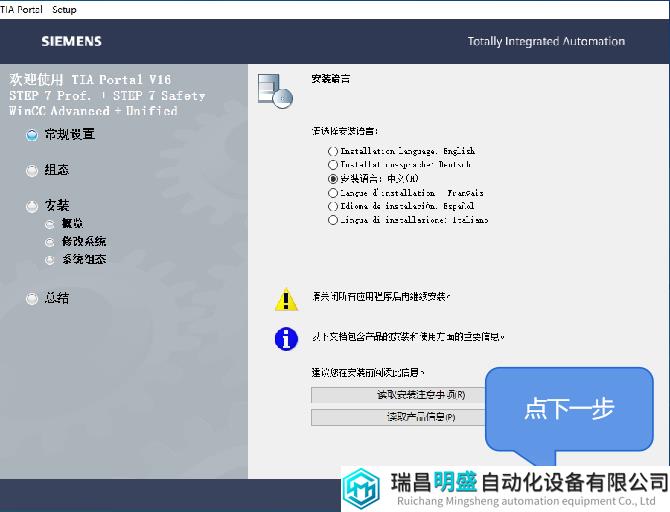
Task: Click the TIA Portal Setup window title
Action: [38, 9]
